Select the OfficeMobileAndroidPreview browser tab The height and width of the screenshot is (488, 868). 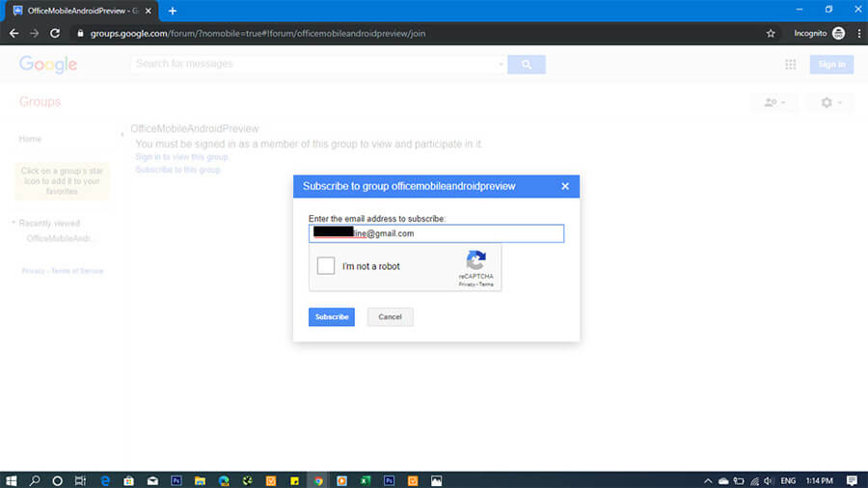click(x=77, y=11)
